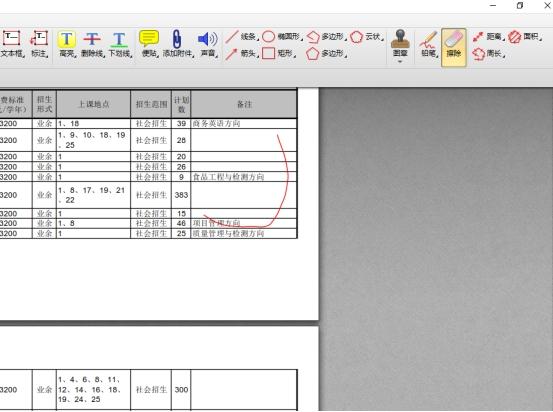This screenshot has width=553, height=412.
Task: Click 业余 in the 商务英语方向 row
Action: tap(44, 123)
